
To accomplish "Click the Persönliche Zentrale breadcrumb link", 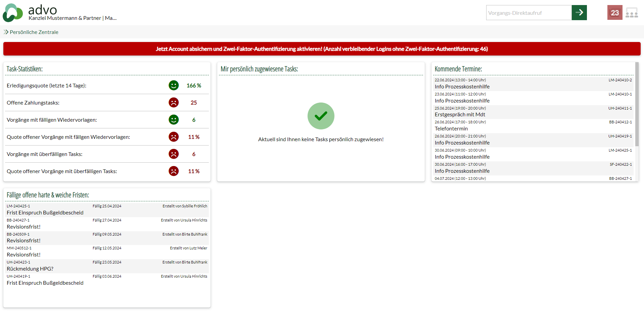I will tap(34, 32).
